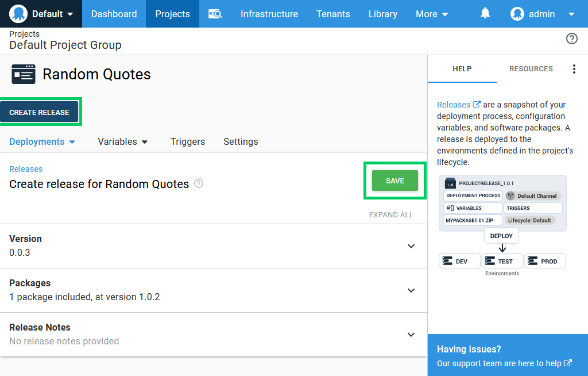Open the Infrastructure menu
Screen dimensions: 588x376
pos(269,14)
